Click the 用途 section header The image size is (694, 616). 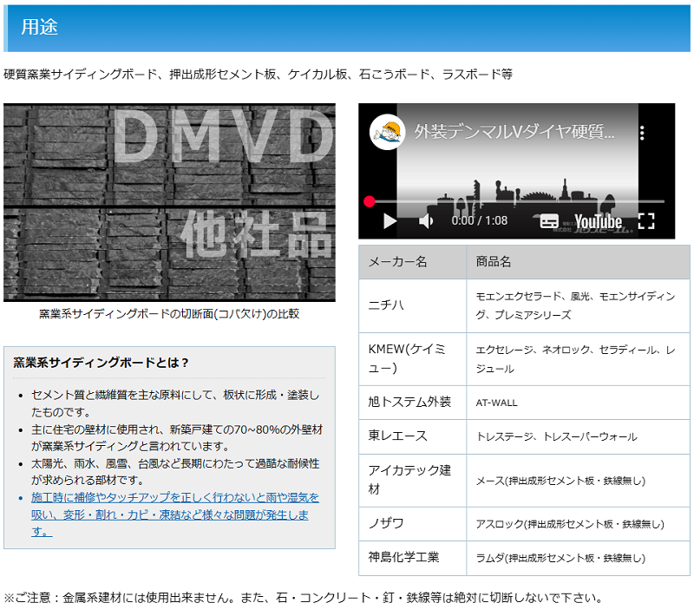347,28
